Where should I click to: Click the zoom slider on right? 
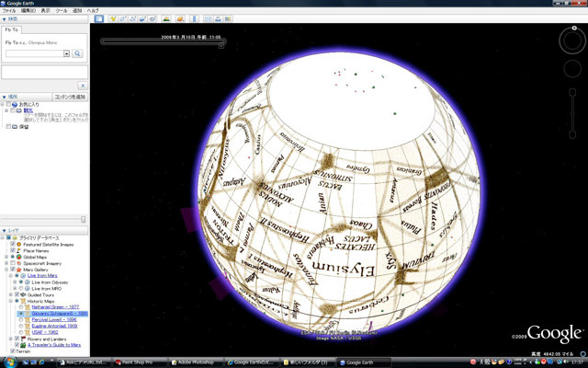[572, 114]
